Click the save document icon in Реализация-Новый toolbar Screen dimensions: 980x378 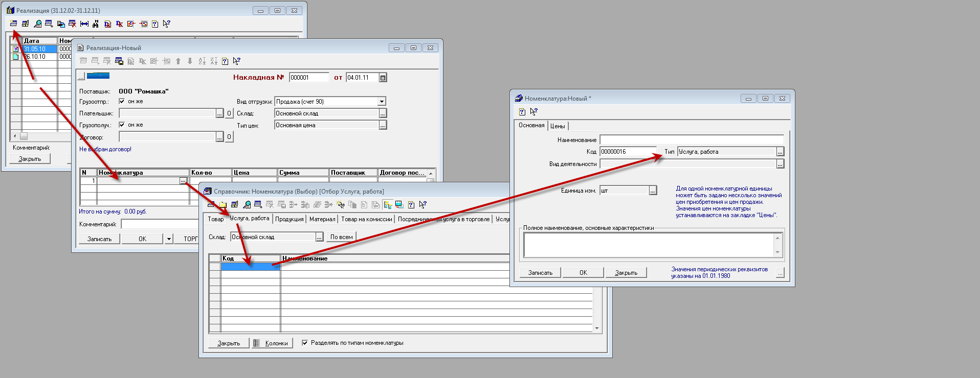pyautogui.click(x=119, y=61)
